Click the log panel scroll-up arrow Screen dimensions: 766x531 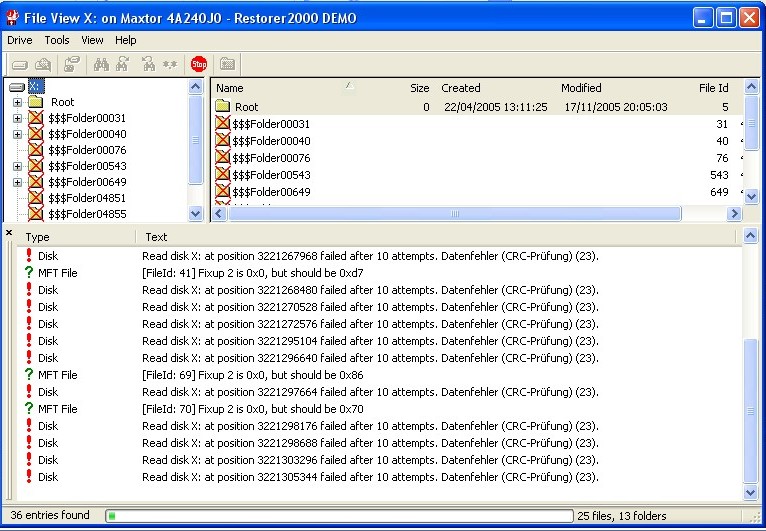pos(750,236)
